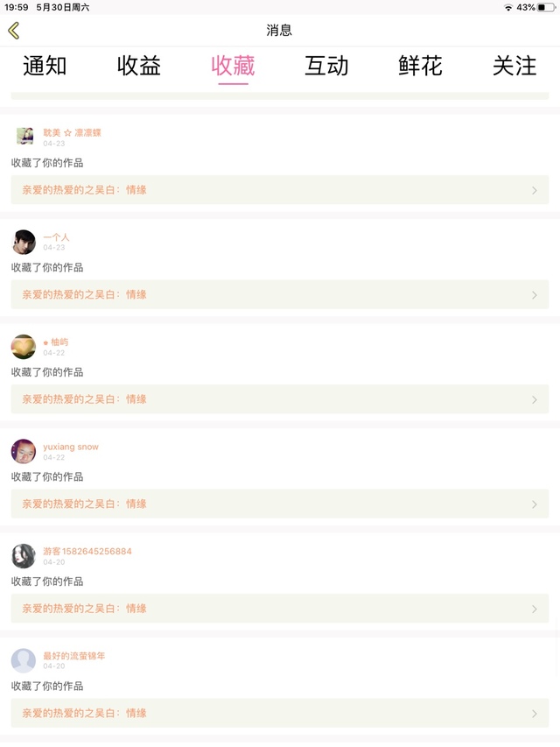Open work card under 最好的流萤锦年
560x747 pixels.
[x=279, y=713]
